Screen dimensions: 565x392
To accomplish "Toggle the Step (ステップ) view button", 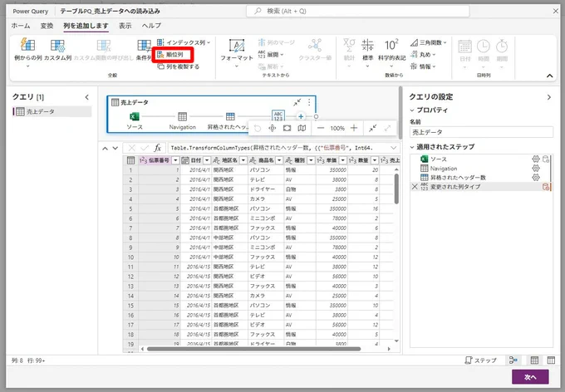I will point(481,360).
